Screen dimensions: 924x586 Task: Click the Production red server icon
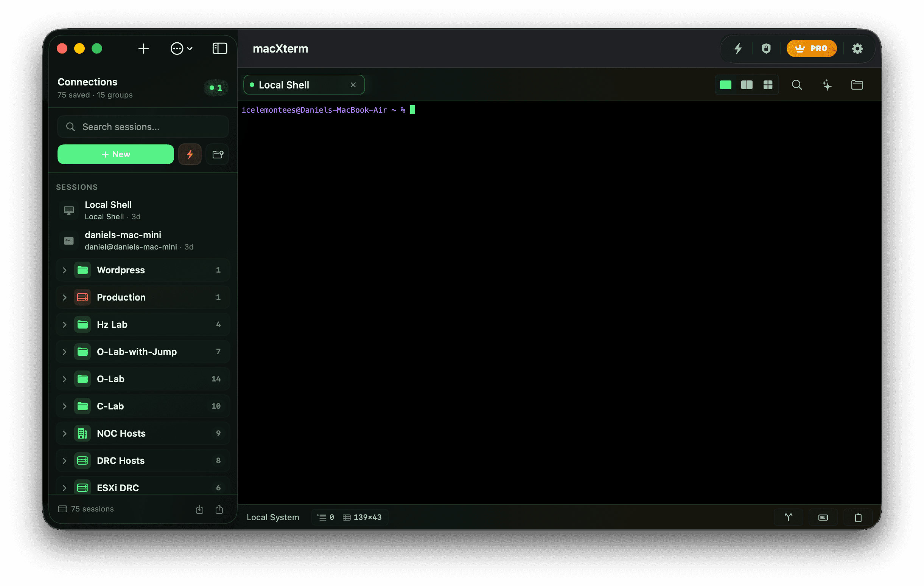pyautogui.click(x=82, y=298)
